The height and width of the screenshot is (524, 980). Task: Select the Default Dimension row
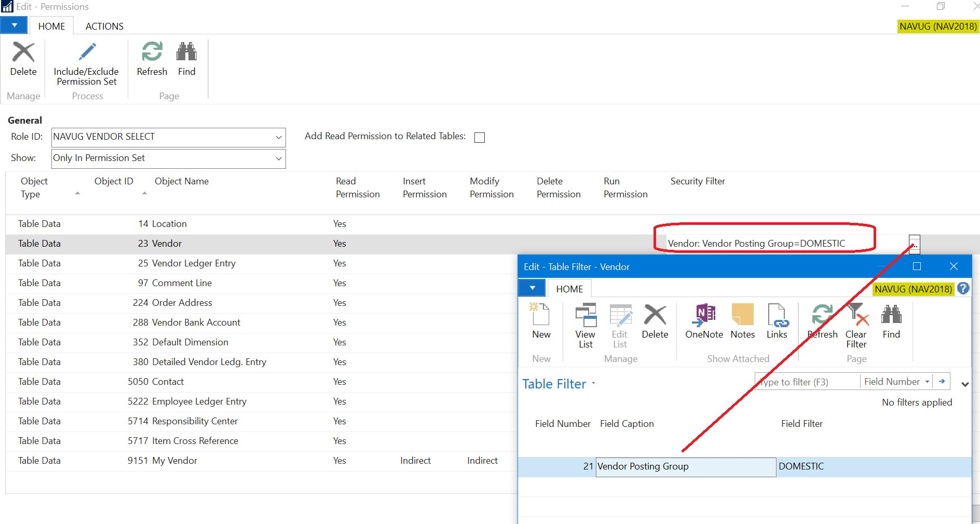pyautogui.click(x=261, y=342)
